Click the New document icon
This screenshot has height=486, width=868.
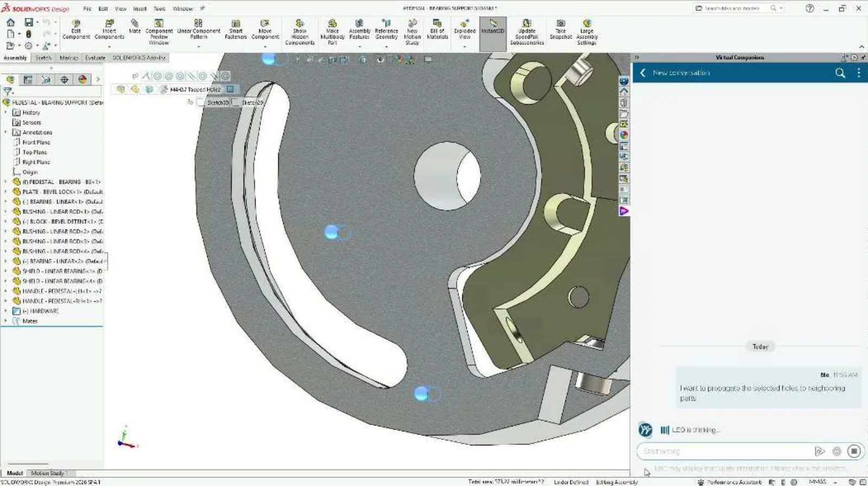click(10, 34)
